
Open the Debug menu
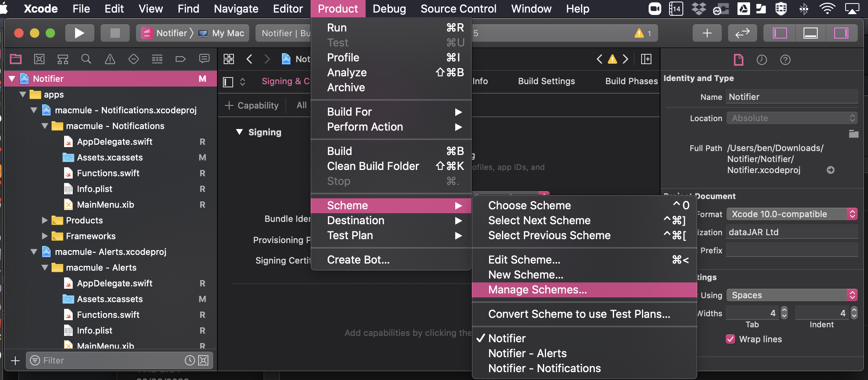click(389, 9)
